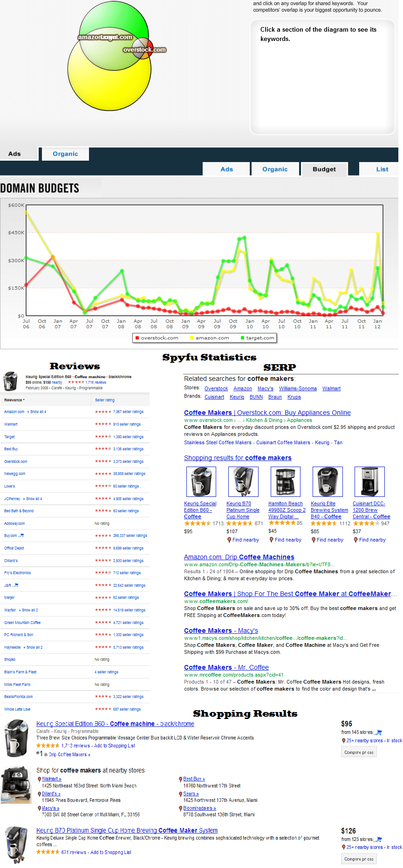Click the cart icon beside J&R
Screen dimensions: 403x868
pyautogui.click(x=16, y=585)
